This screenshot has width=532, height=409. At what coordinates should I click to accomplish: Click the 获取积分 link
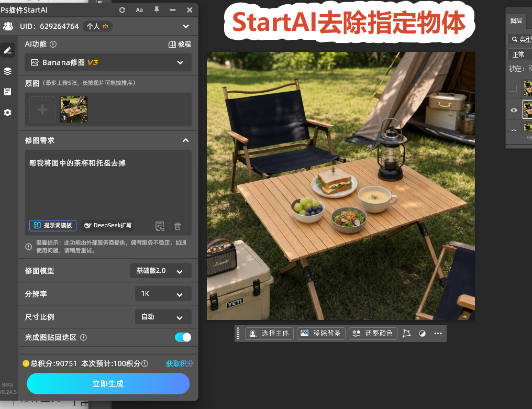click(180, 363)
